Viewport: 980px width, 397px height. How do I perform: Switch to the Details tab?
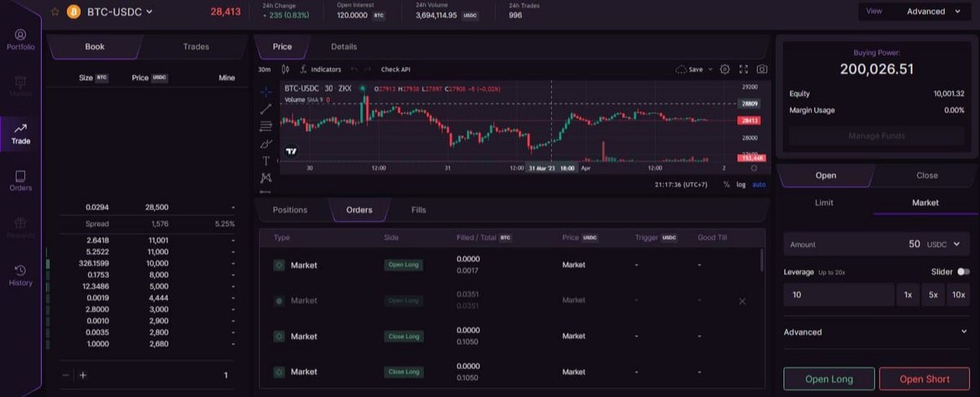[x=344, y=47]
